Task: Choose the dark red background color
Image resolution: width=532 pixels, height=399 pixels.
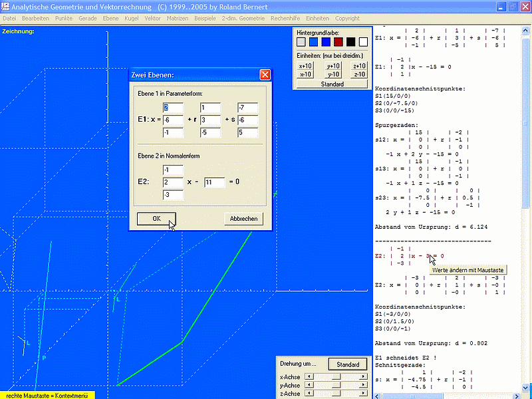Action: 338,42
